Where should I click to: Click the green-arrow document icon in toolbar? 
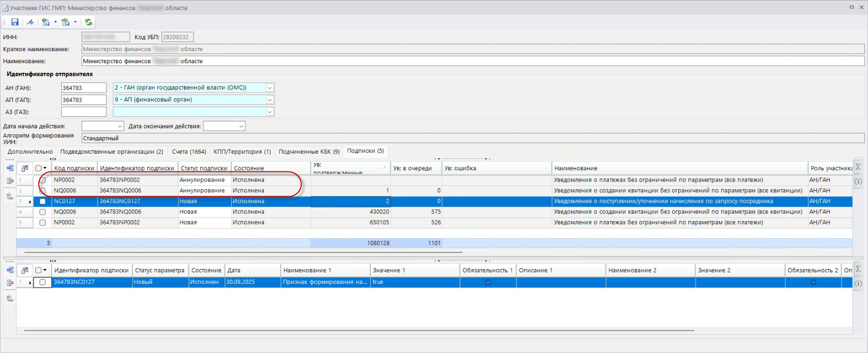click(x=46, y=22)
